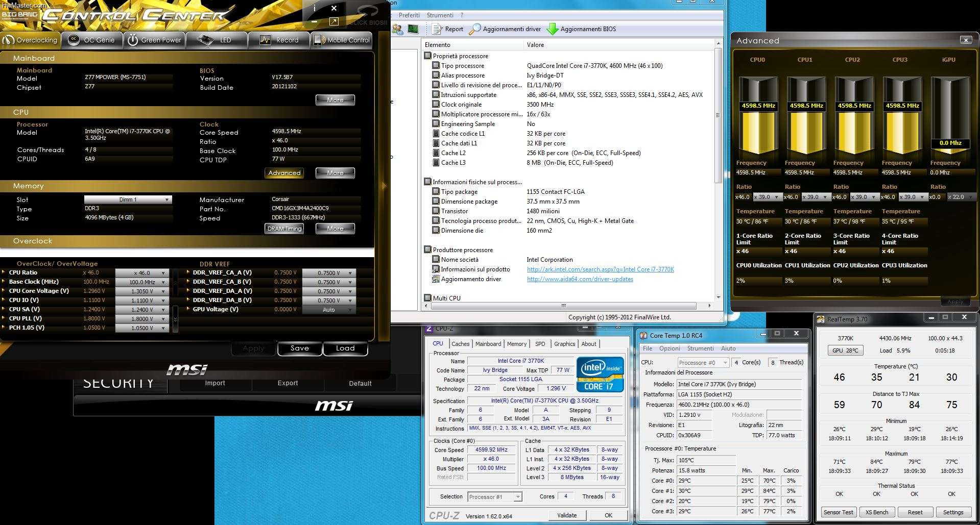
Task: Open the Green Power tab
Action: (x=155, y=40)
